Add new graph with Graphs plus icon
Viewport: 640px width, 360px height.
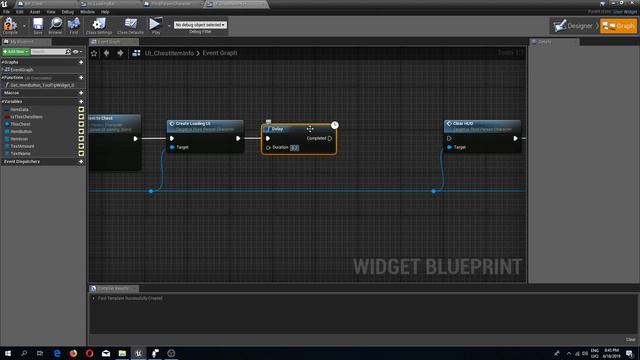tap(81, 62)
